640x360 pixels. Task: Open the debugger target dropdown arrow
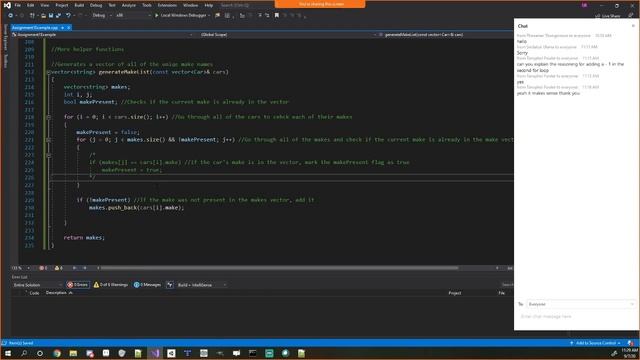point(209,16)
